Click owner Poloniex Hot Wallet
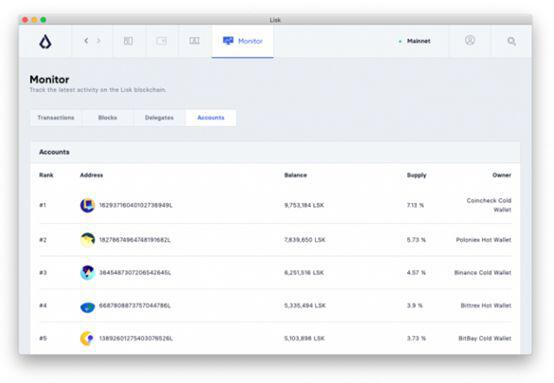The height and width of the screenshot is (383, 554). pyautogui.click(x=484, y=240)
